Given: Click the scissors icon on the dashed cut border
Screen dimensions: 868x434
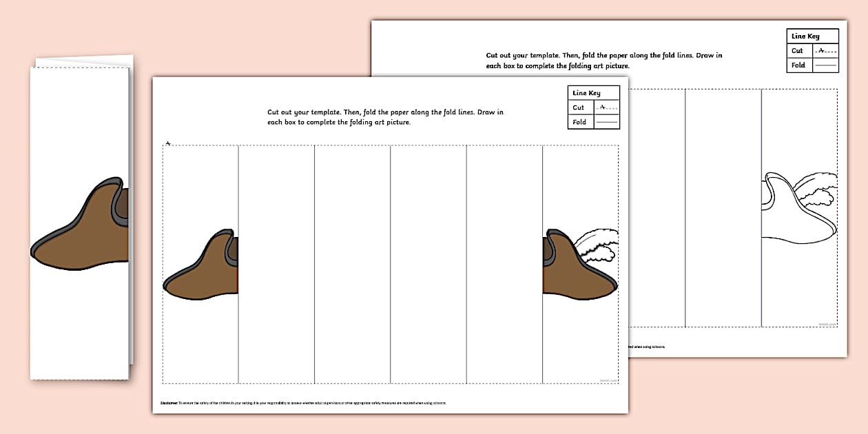Looking at the screenshot, I should pos(167,143).
